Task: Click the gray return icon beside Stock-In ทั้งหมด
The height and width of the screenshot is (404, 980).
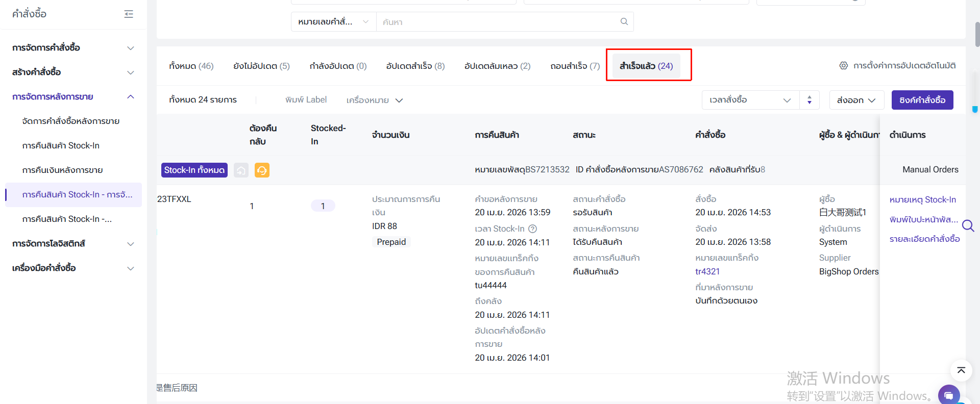Action: point(241,170)
